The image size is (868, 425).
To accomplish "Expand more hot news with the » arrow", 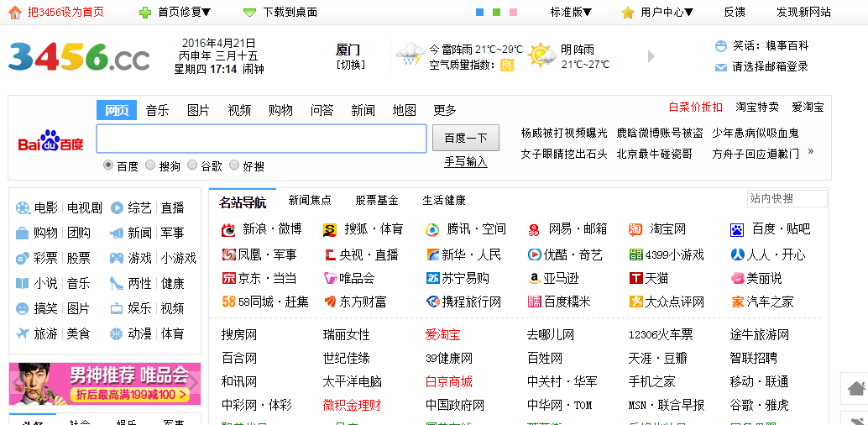I will coord(811,150).
